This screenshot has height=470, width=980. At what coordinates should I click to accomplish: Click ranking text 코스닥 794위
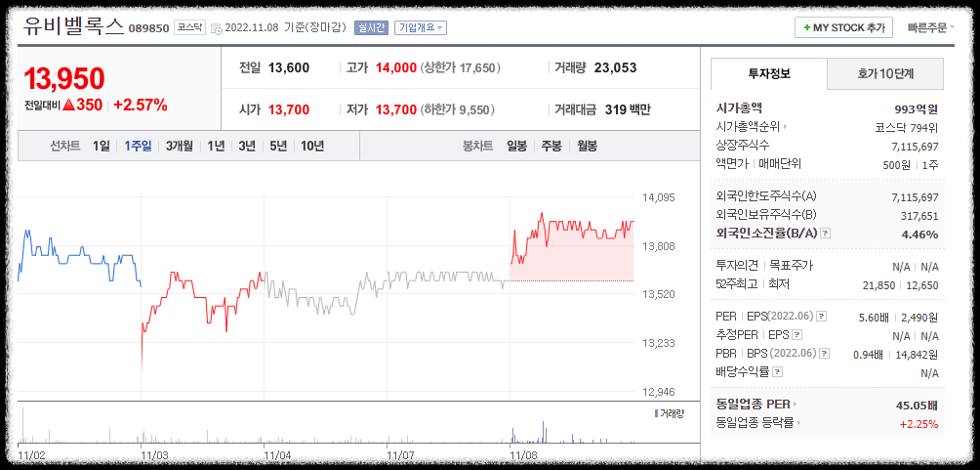(x=907, y=128)
